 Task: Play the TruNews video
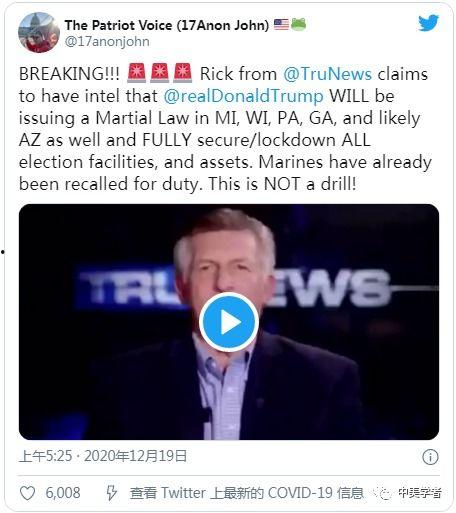click(x=229, y=322)
